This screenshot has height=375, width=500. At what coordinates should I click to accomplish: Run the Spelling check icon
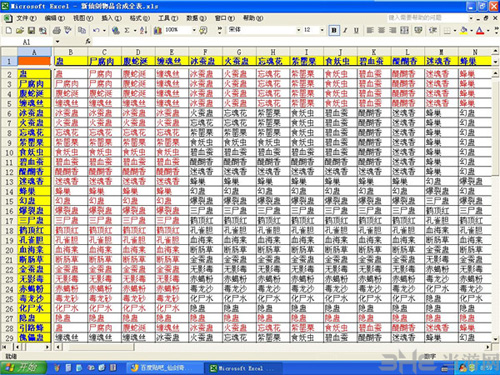[x=68, y=30]
